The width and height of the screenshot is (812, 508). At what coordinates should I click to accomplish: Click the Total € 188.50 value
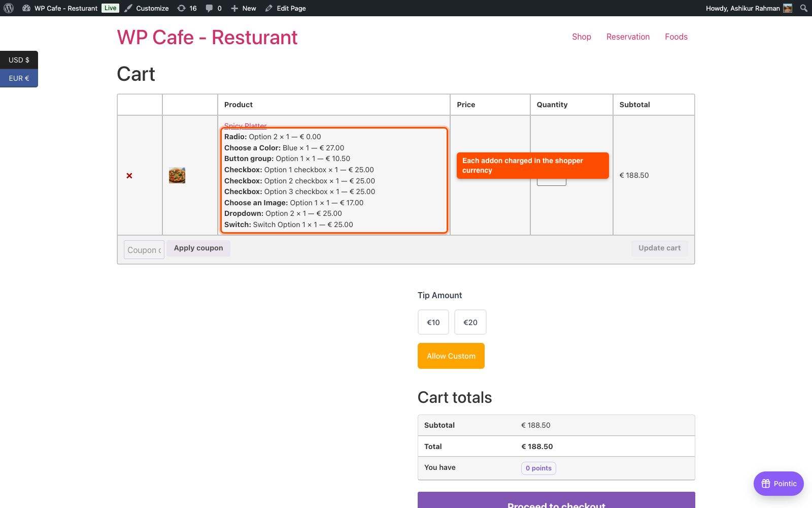coord(537,447)
